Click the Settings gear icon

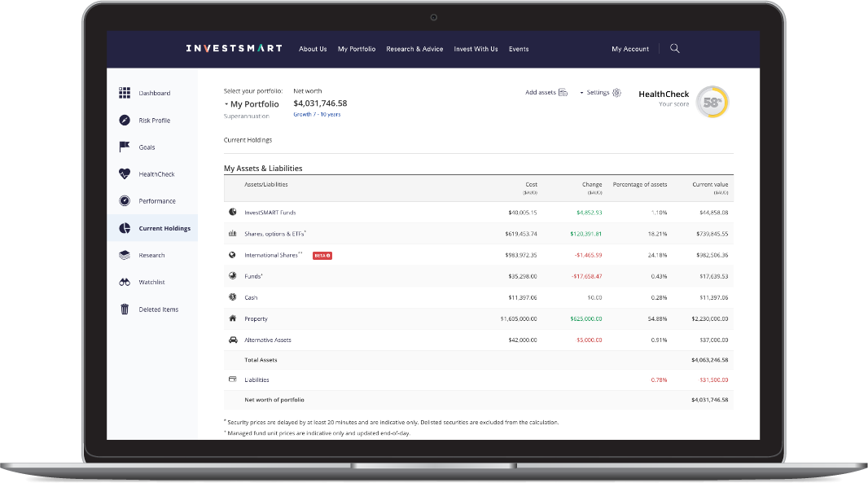616,93
